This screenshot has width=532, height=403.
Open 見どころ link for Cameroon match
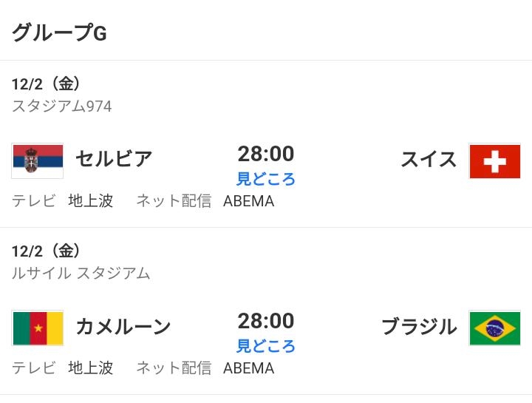(265, 346)
